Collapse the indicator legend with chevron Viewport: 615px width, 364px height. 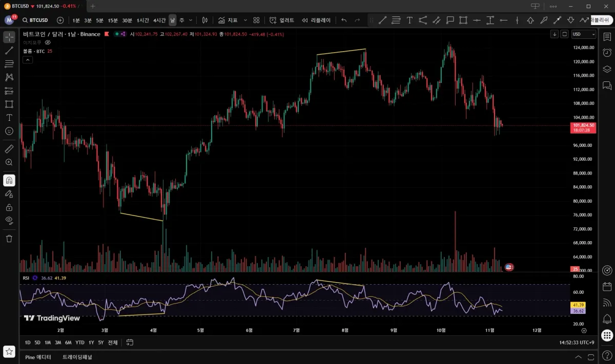28,60
